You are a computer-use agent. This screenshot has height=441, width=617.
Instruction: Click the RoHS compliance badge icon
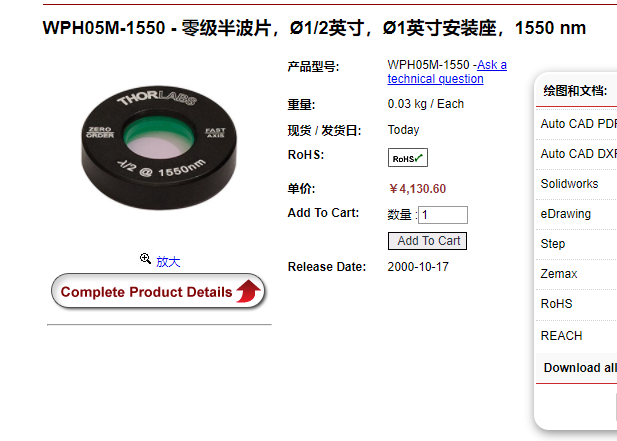coord(408,158)
